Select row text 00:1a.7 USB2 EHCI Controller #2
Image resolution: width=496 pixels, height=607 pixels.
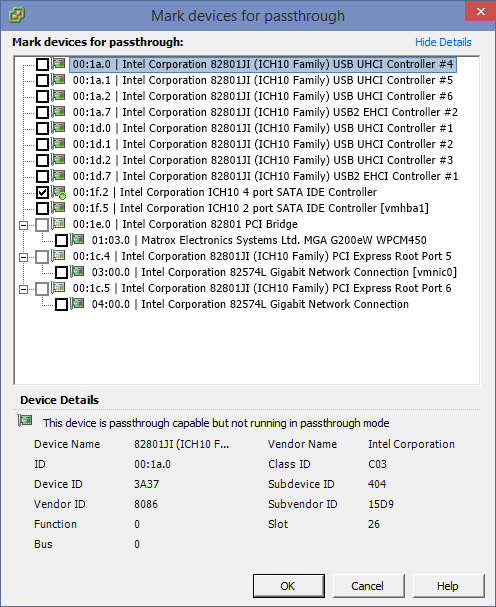pos(265,112)
